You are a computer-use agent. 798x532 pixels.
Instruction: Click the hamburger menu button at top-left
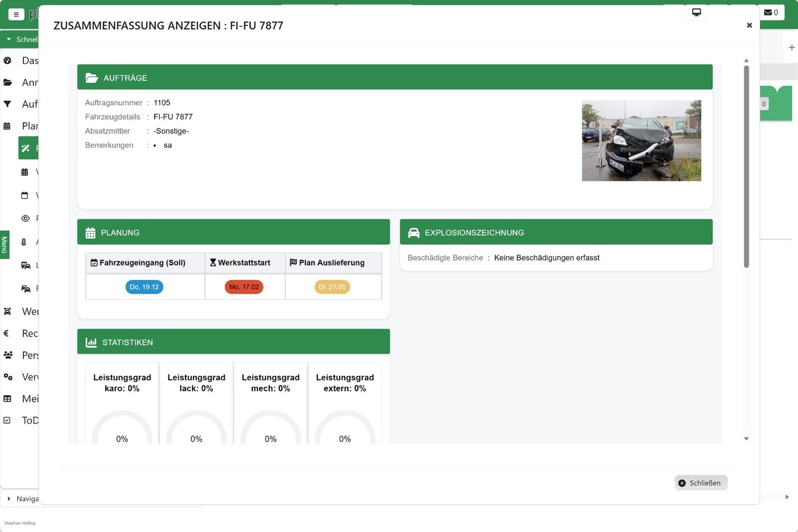16,13
